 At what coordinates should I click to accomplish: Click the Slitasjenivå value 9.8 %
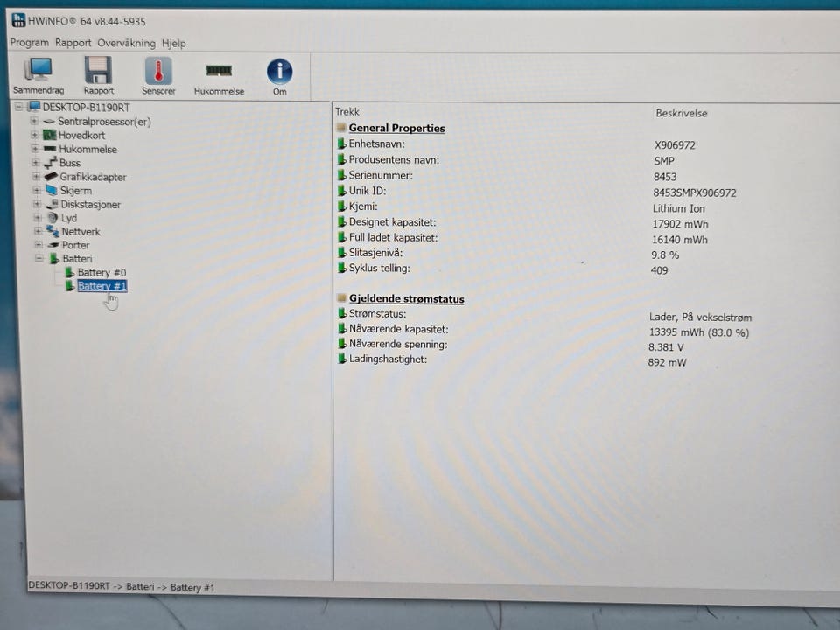click(x=665, y=255)
